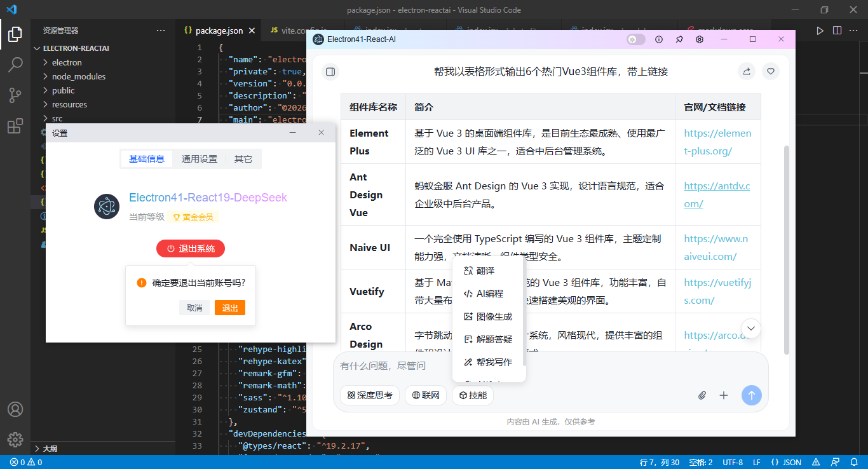
Task: Close the package.json editor tab
Action: (x=252, y=31)
